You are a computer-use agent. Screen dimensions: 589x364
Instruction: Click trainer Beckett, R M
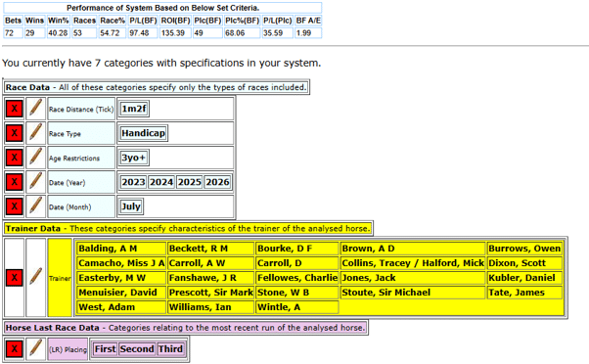coord(210,249)
